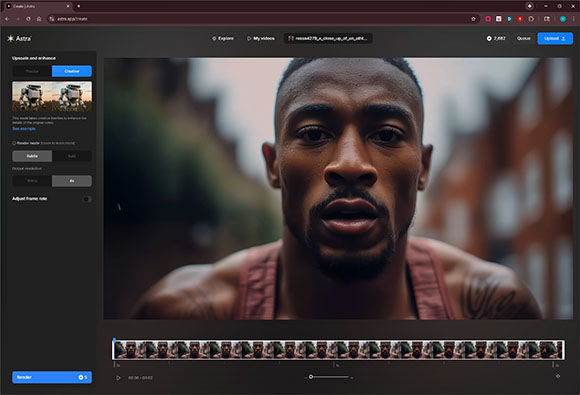Click the right trim handle of filmstrip

click(564, 350)
